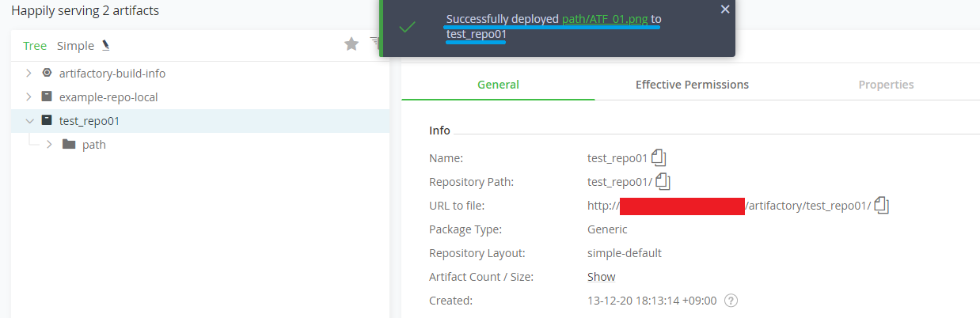Screen dimensions: 980x318
Task: Click the Repository Path value test_repo01/
Action: click(620, 182)
